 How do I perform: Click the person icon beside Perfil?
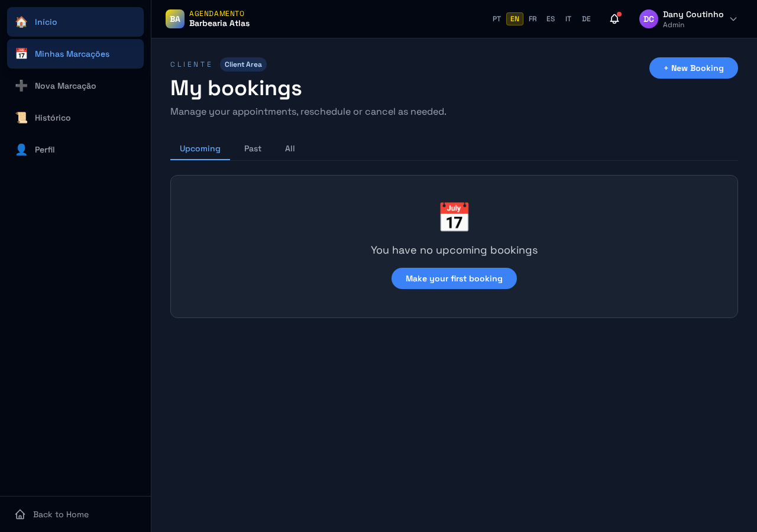21,150
